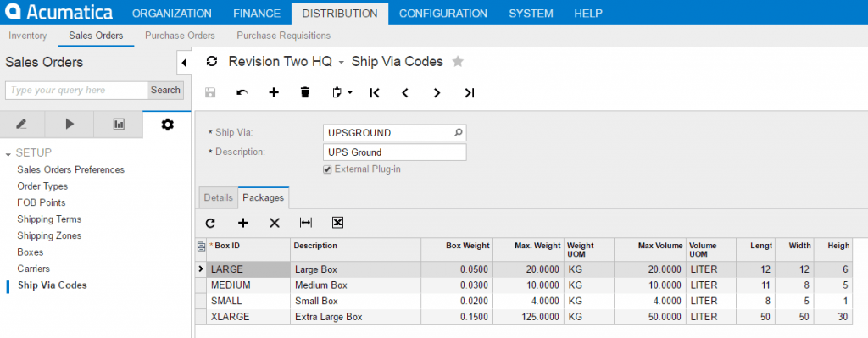The width and height of the screenshot is (868, 338).
Task: Open Shipping Zones setup page
Action: [x=49, y=235]
